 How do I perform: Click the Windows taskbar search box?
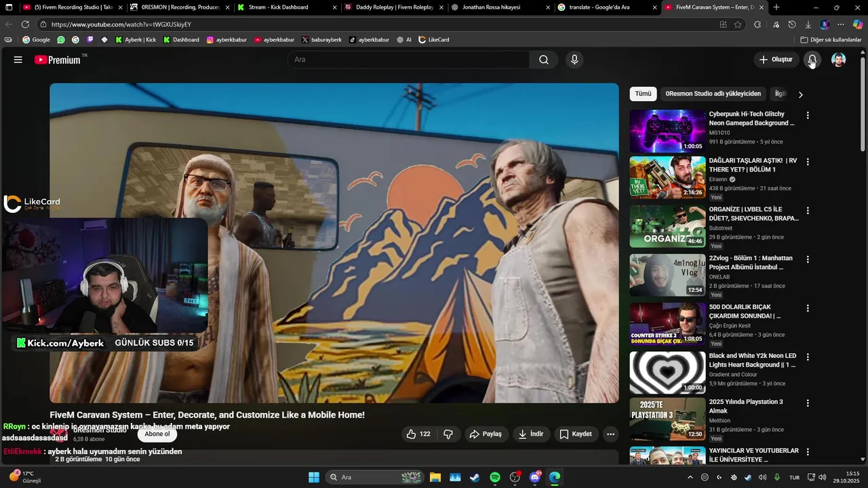[375, 477]
